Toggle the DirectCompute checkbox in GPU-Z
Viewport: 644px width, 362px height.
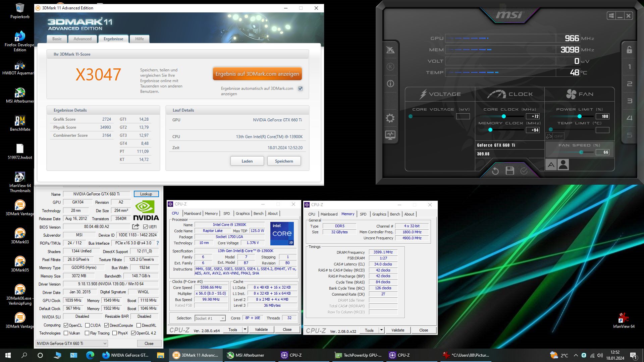(x=106, y=325)
